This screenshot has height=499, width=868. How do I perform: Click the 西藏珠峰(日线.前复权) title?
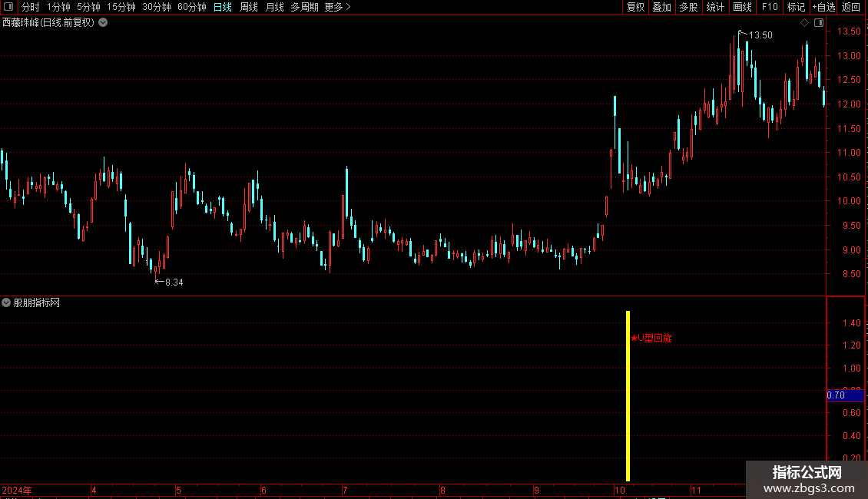click(x=48, y=23)
